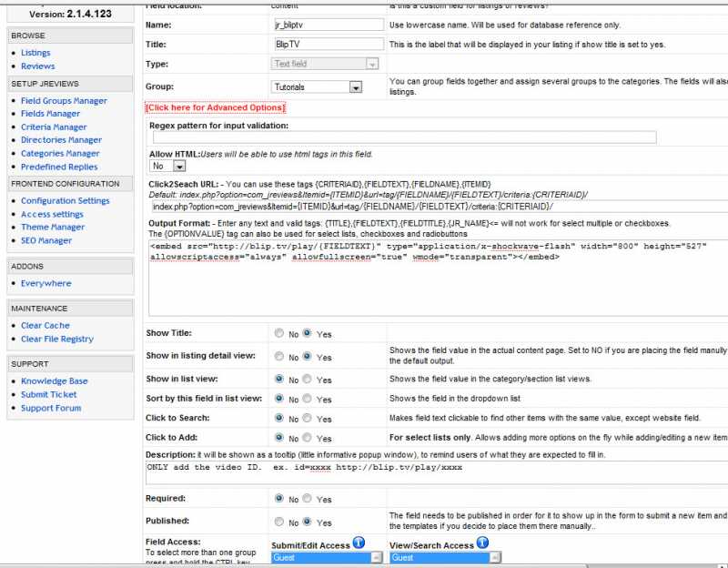This screenshot has width=728, height=568.
Task: Open Field Groups Manager
Action: point(64,101)
